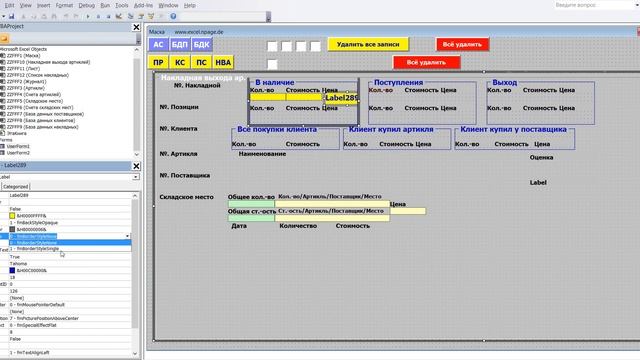Click the lower red Всё удалить button
Screen dimensions: 640x360
coord(427,62)
